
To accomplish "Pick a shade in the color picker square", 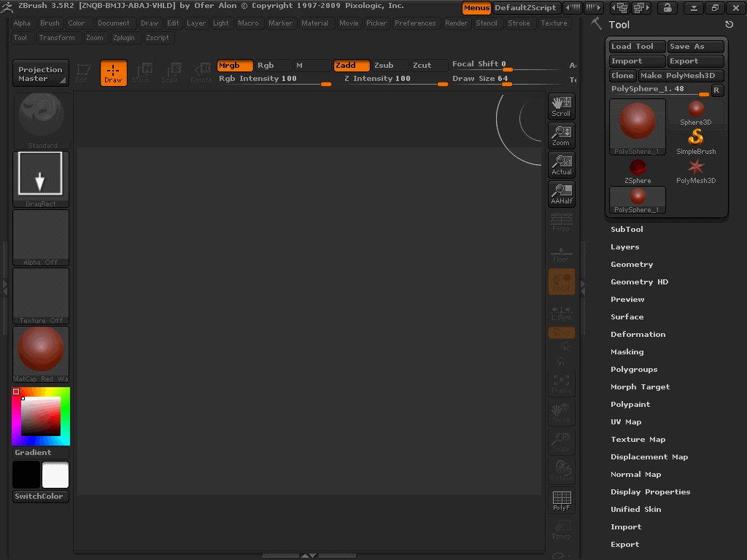I will 41,416.
